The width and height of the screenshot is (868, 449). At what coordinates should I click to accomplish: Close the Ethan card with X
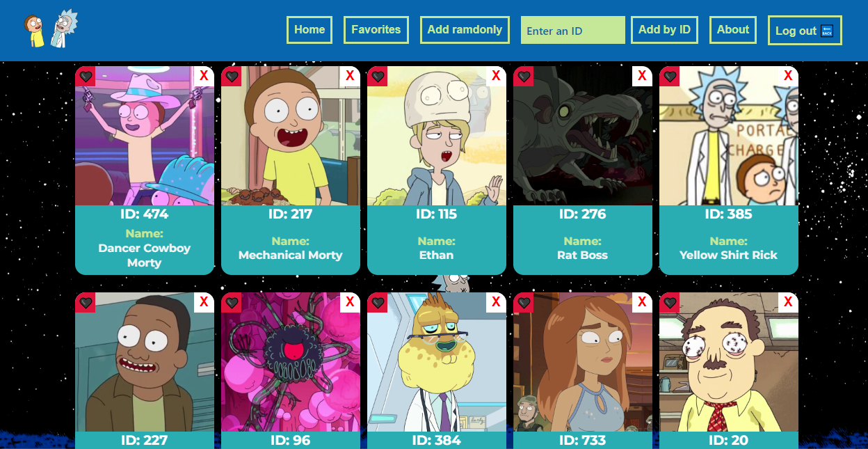pos(496,76)
